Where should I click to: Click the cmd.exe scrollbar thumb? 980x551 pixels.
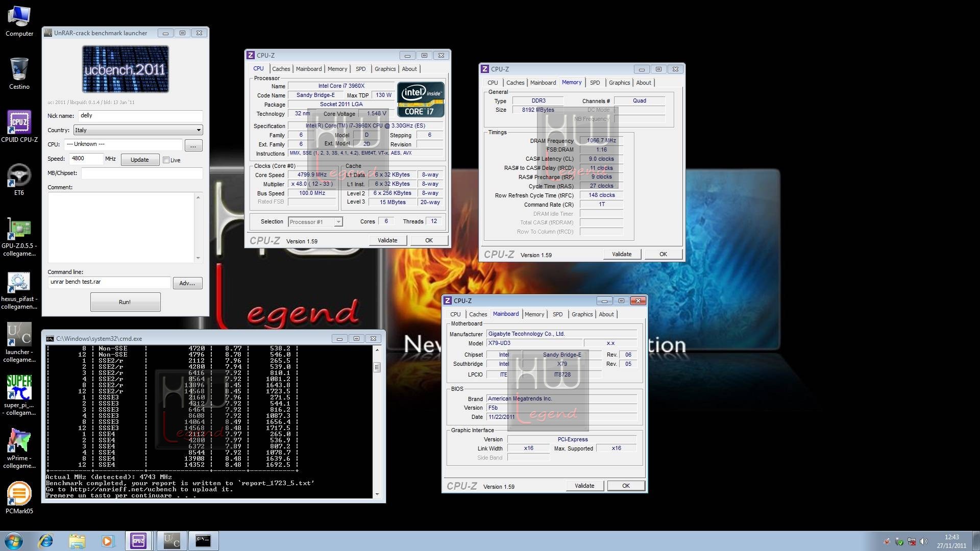pos(377,367)
